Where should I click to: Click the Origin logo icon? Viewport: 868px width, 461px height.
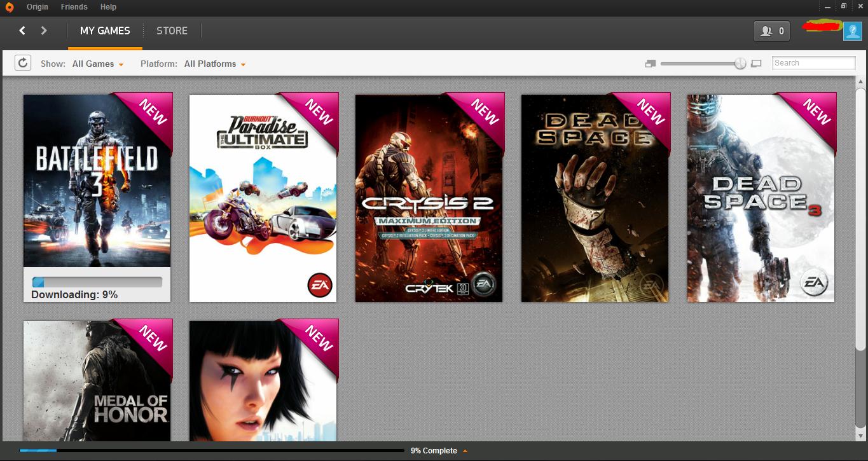pos(10,7)
